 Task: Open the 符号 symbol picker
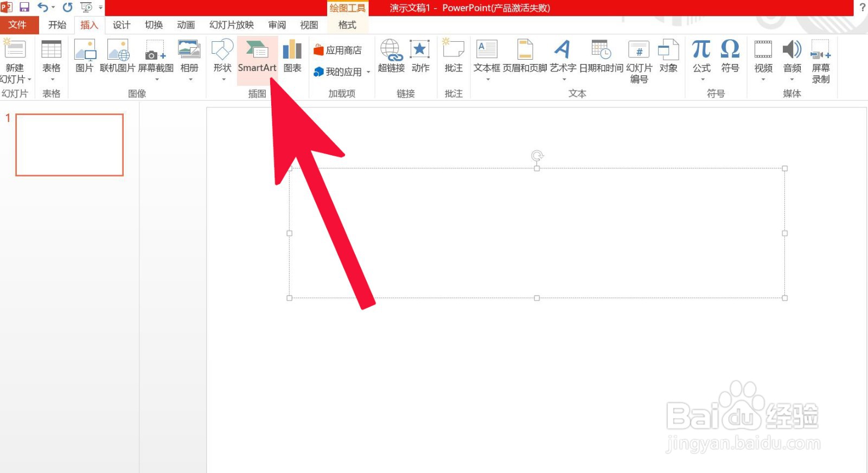pos(730,56)
